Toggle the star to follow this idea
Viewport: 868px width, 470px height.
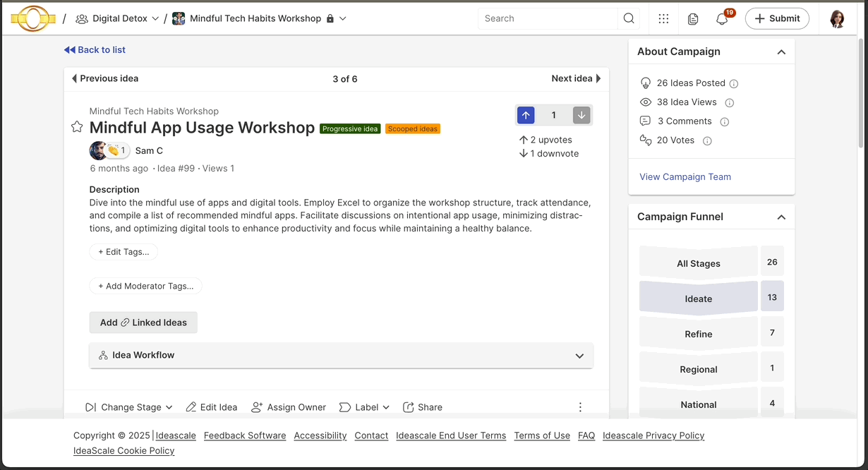77,127
